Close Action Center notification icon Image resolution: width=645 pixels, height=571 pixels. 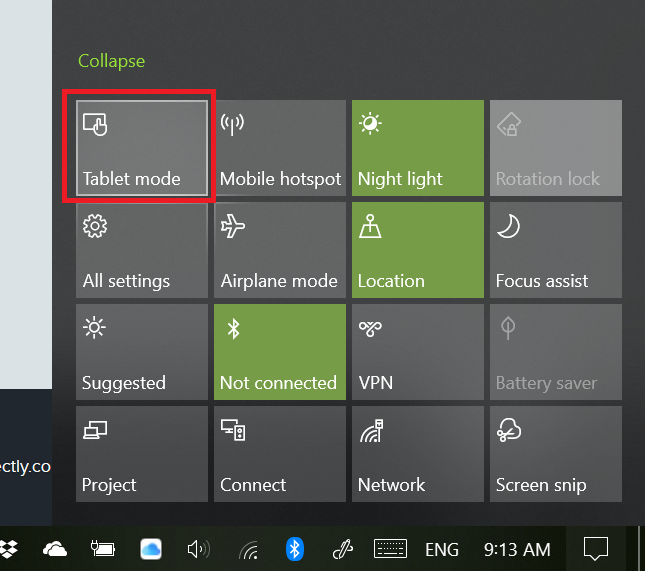tap(596, 549)
